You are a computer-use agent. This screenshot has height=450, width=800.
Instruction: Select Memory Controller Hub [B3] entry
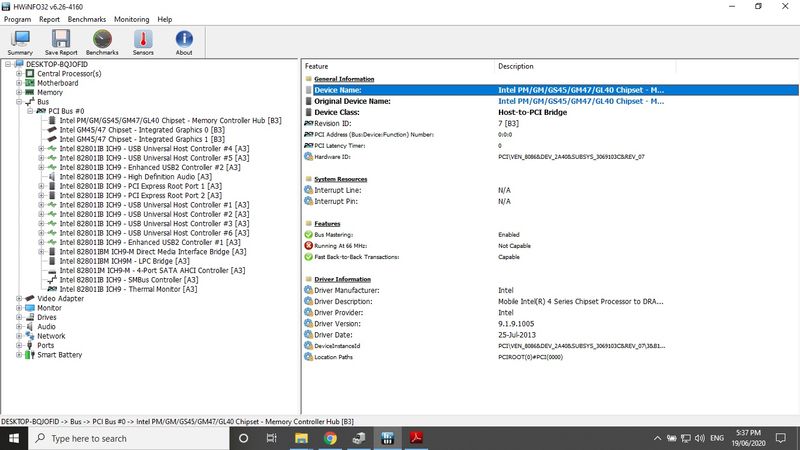point(170,120)
